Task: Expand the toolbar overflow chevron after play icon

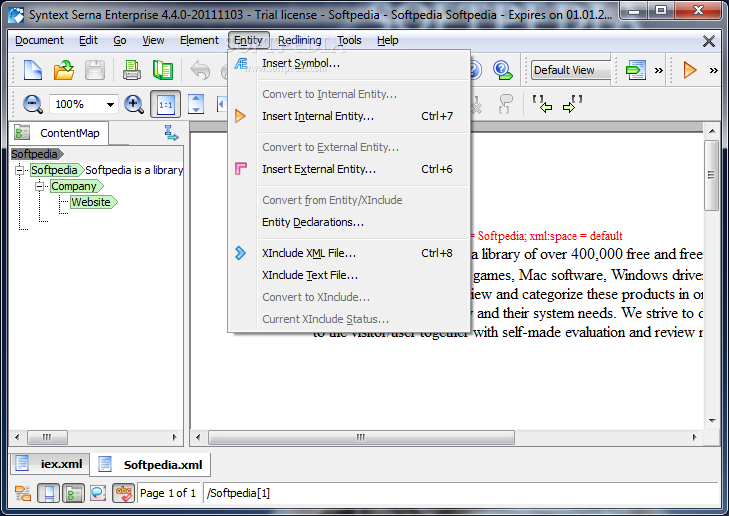Action: tap(714, 71)
